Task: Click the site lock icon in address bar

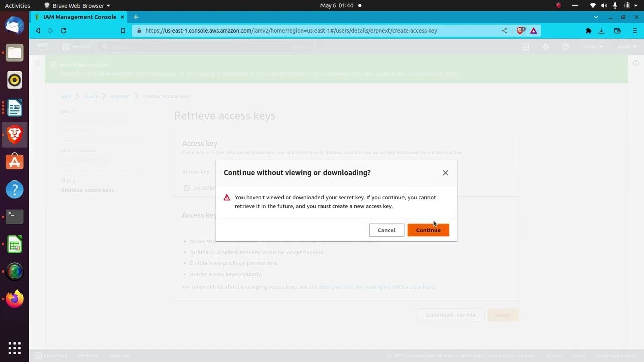Action: point(139,31)
